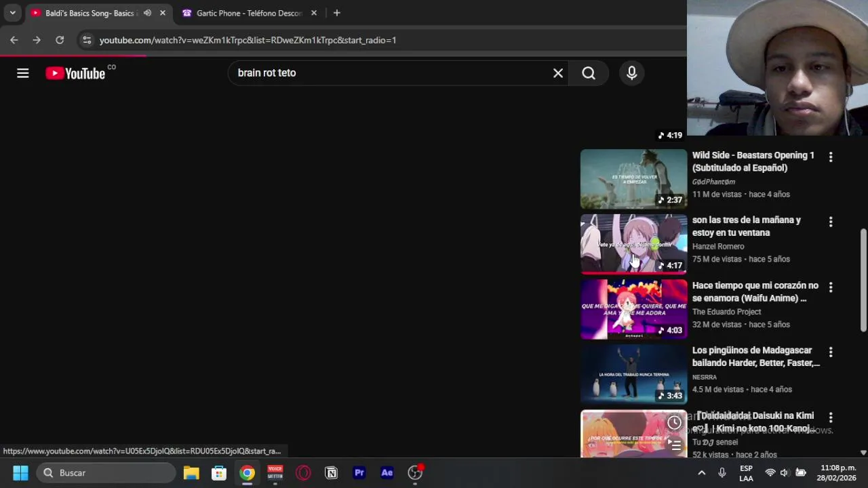This screenshot has height=488, width=868.
Task: Clear the YouTube search query
Action: click(558, 73)
